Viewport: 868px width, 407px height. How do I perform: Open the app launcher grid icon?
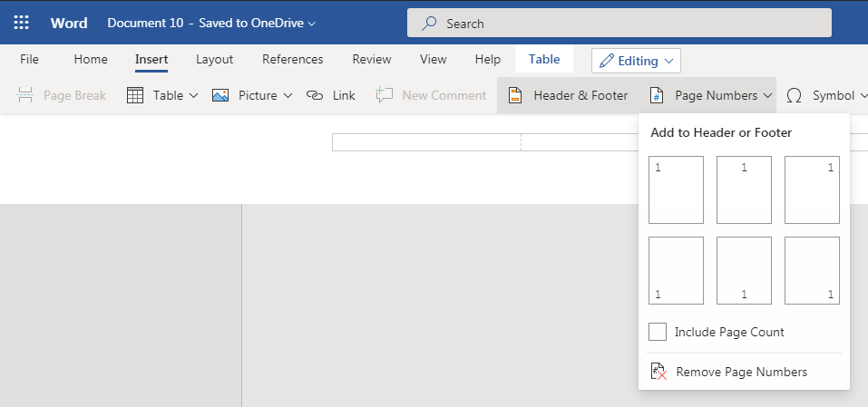pyautogui.click(x=21, y=23)
